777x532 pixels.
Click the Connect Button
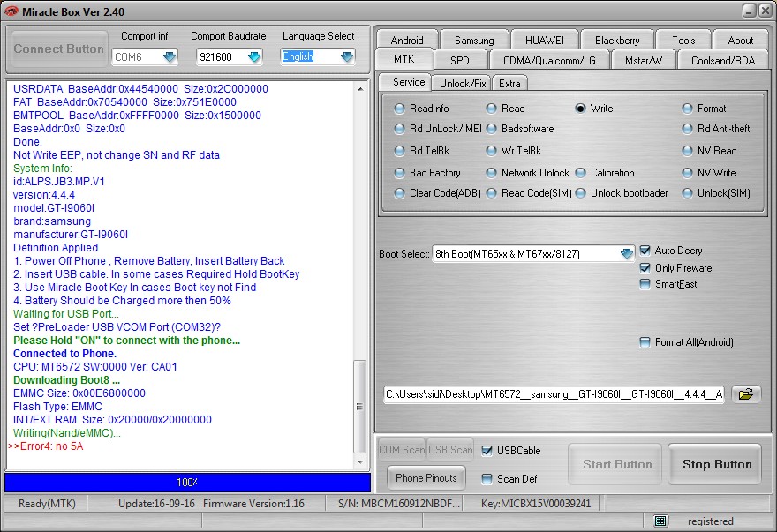tap(58, 49)
